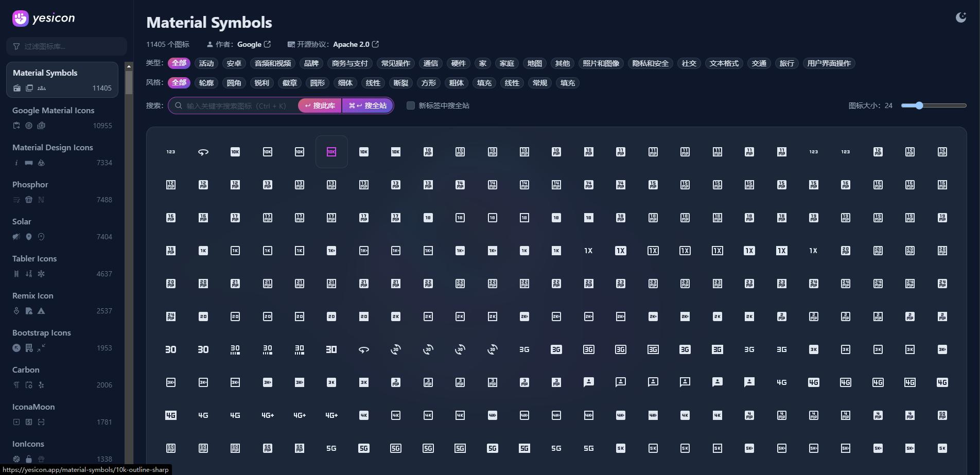Select the 轮廓 style filter
Screen dimensions: 980x475
(x=206, y=83)
